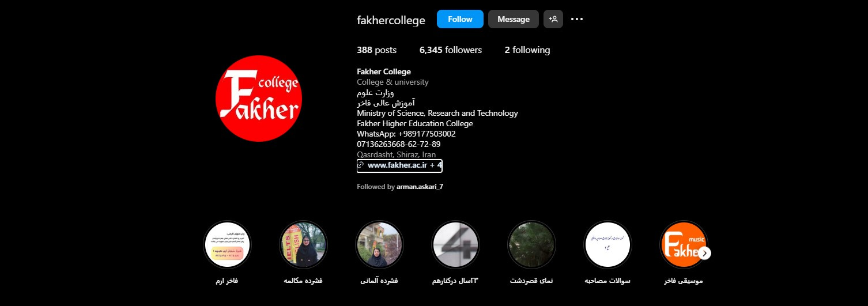Image resolution: width=868 pixels, height=306 pixels.
Task: View the 2 following list
Action: click(x=527, y=50)
